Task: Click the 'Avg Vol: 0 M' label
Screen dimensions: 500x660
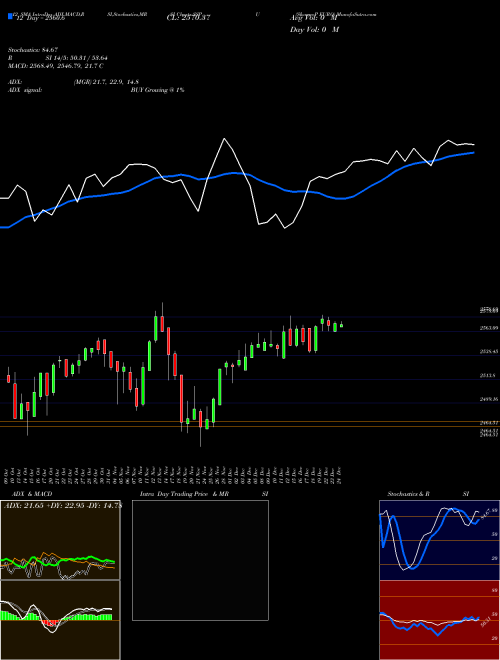Action: click(x=314, y=18)
